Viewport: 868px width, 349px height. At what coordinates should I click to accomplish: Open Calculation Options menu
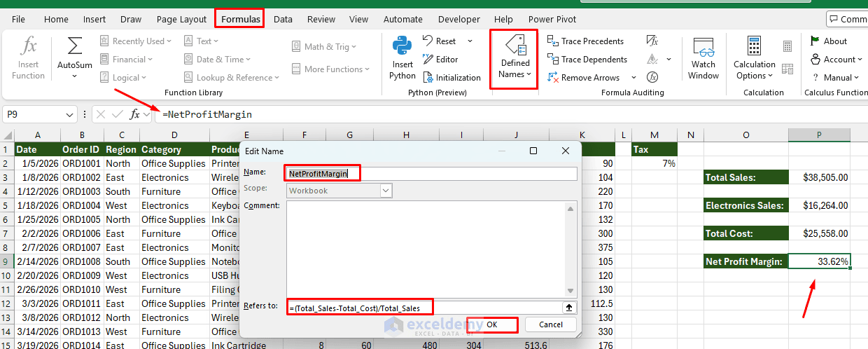point(754,57)
